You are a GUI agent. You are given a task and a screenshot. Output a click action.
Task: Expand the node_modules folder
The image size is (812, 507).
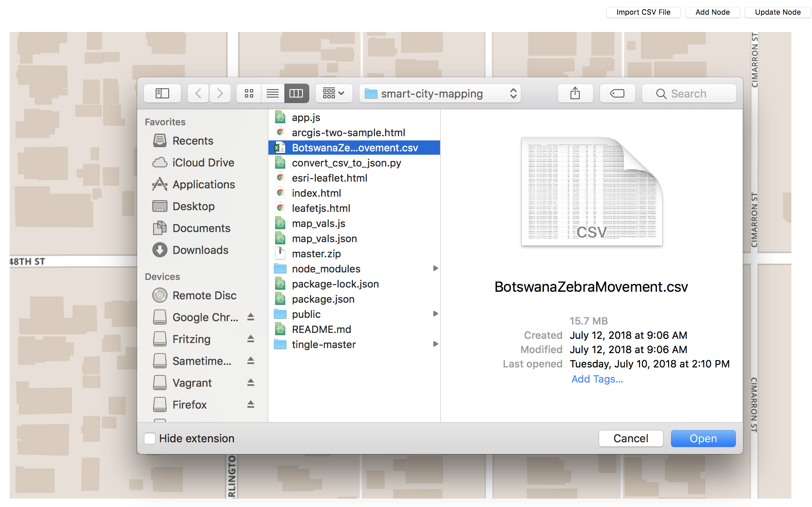click(435, 269)
